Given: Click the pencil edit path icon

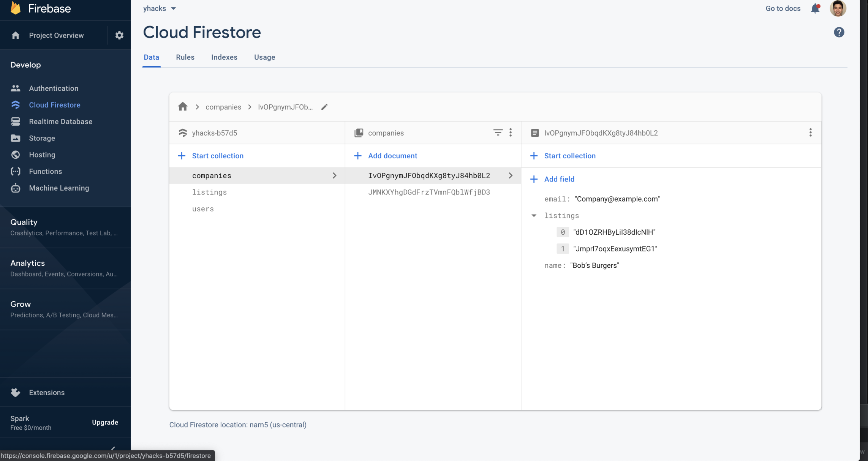Looking at the screenshot, I should [x=324, y=107].
